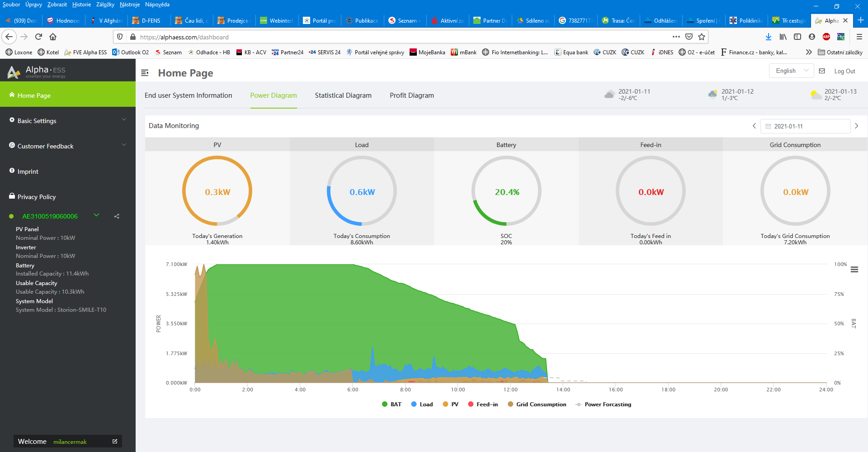Open the English language dropdown
Image resolution: width=868 pixels, height=452 pixels.
791,71
